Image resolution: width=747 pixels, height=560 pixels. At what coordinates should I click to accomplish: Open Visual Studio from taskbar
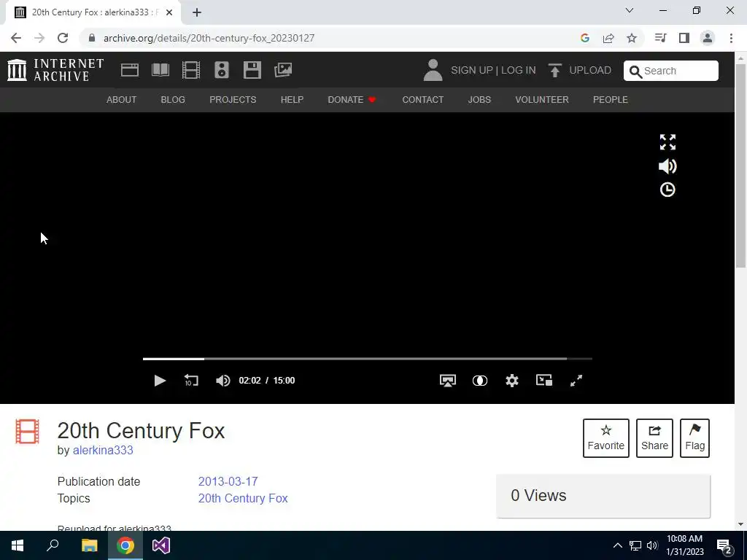(161, 545)
